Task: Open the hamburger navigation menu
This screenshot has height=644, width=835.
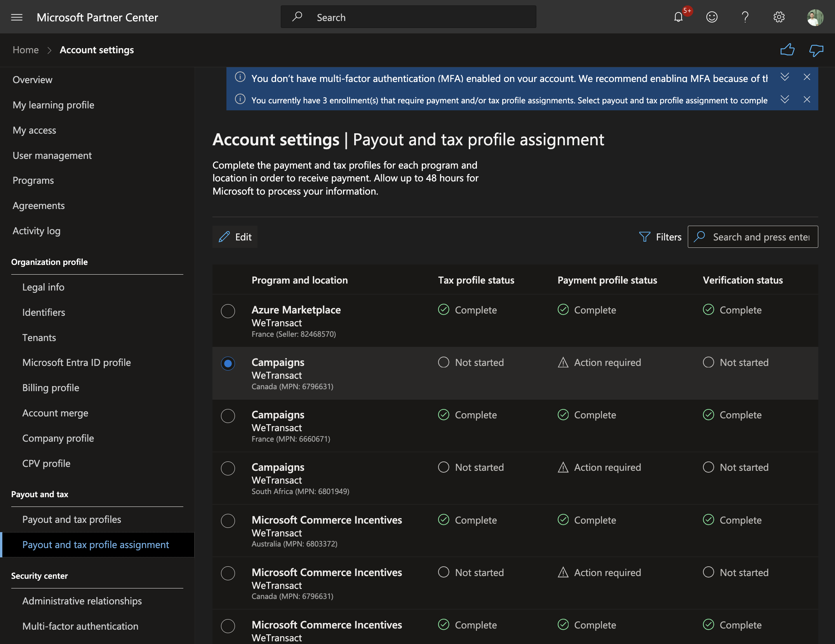Action: click(17, 17)
